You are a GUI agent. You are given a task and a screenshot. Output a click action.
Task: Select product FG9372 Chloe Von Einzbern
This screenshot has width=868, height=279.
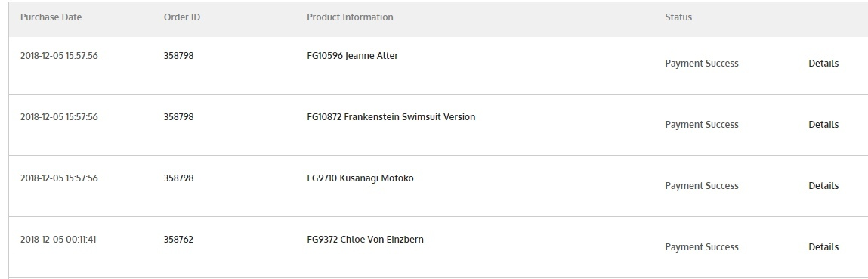click(365, 240)
